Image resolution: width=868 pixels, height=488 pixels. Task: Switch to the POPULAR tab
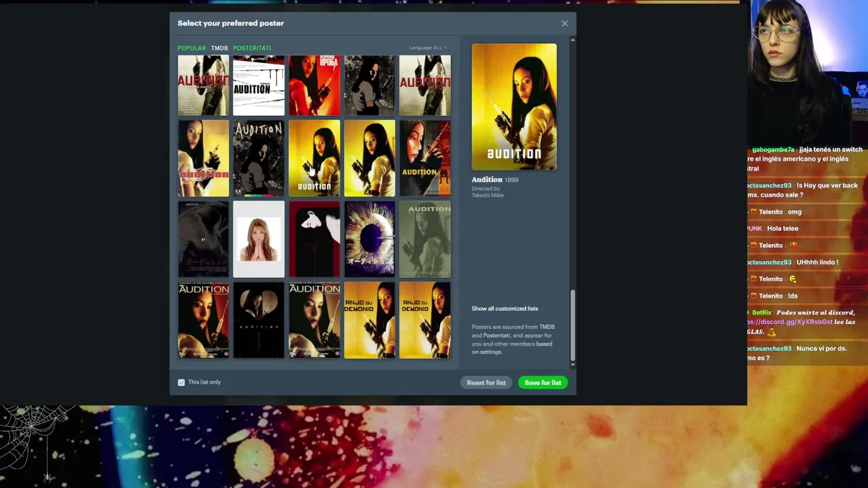click(191, 48)
